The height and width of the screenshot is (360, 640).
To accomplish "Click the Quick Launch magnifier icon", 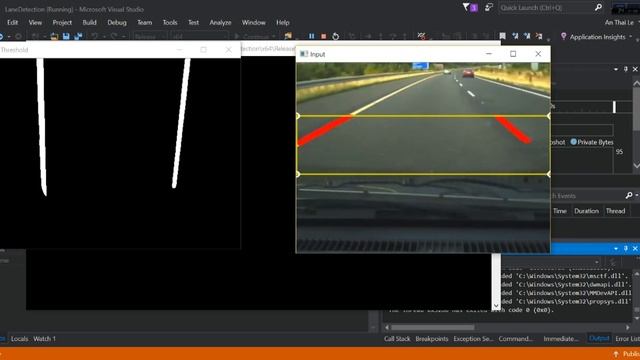I will (x=598, y=7).
